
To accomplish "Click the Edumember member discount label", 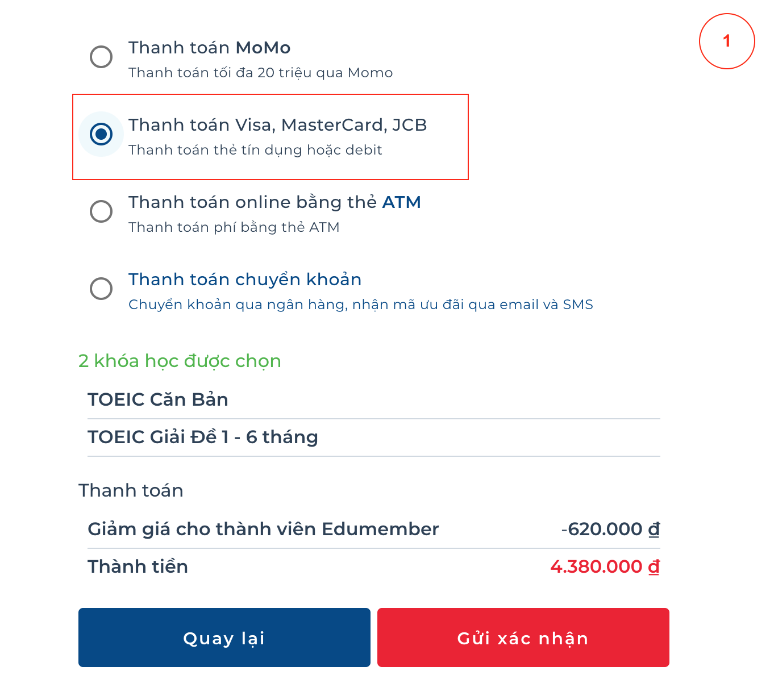I will click(x=263, y=529).
